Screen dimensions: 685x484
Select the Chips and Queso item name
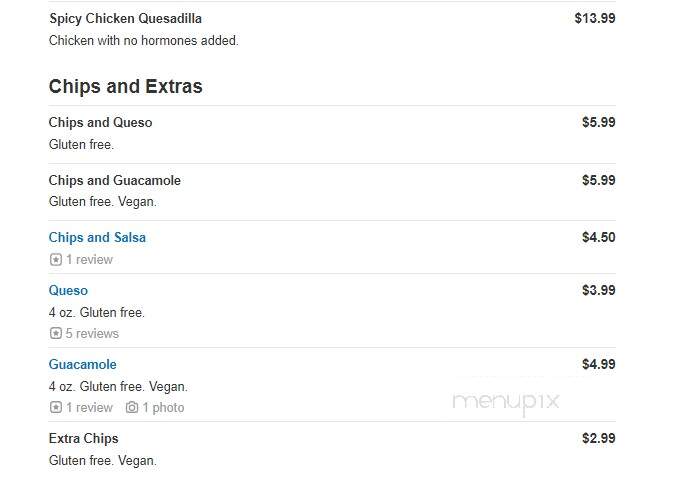pyautogui.click(x=100, y=122)
